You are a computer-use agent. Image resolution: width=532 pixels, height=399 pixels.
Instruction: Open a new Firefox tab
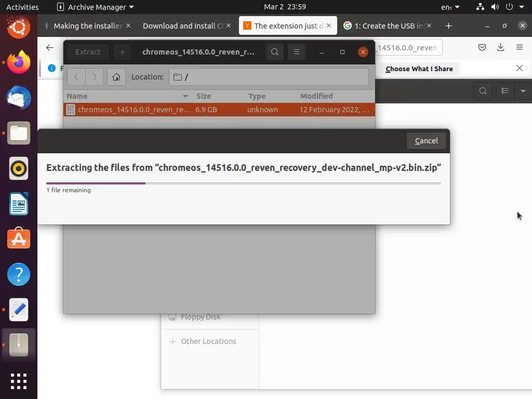(448, 26)
